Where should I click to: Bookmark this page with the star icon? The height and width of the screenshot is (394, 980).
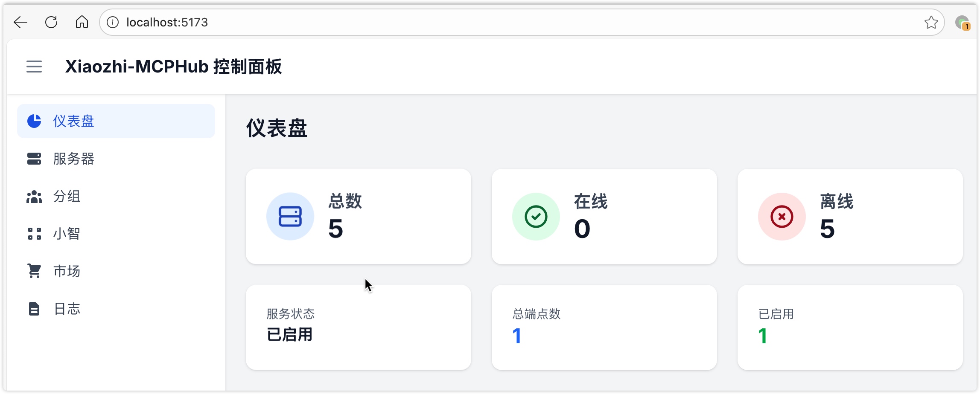931,22
